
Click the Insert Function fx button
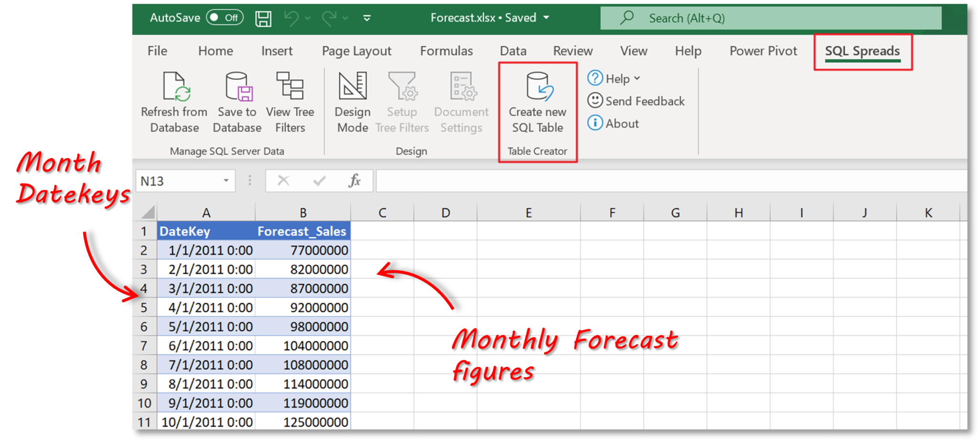coord(355,181)
